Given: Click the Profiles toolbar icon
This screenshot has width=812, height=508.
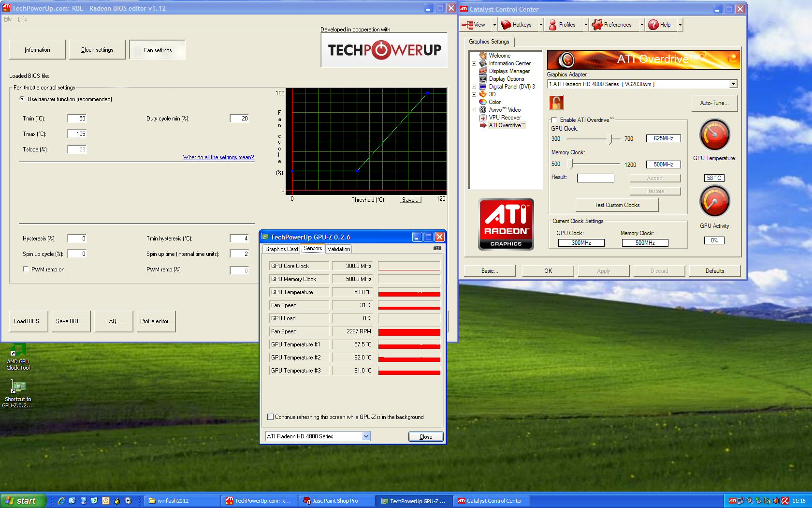Looking at the screenshot, I should pos(553,25).
